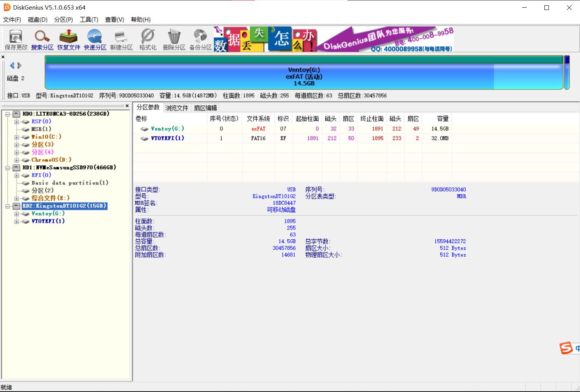Click the Quick Partition (快速分区) icon
Screen dimensions: 580x392
point(95,40)
